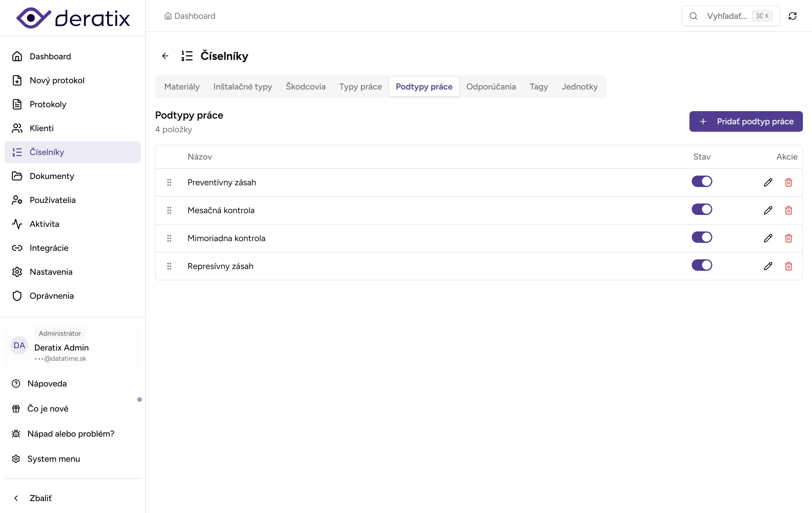Expand the Deratix Admin user card
This screenshot has height=513, width=812.
[x=72, y=346]
